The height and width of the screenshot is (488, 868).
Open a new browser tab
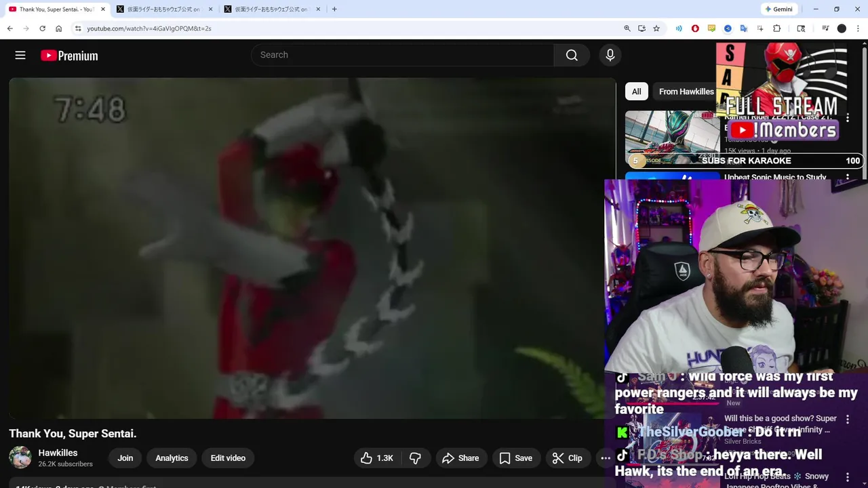pos(334,9)
